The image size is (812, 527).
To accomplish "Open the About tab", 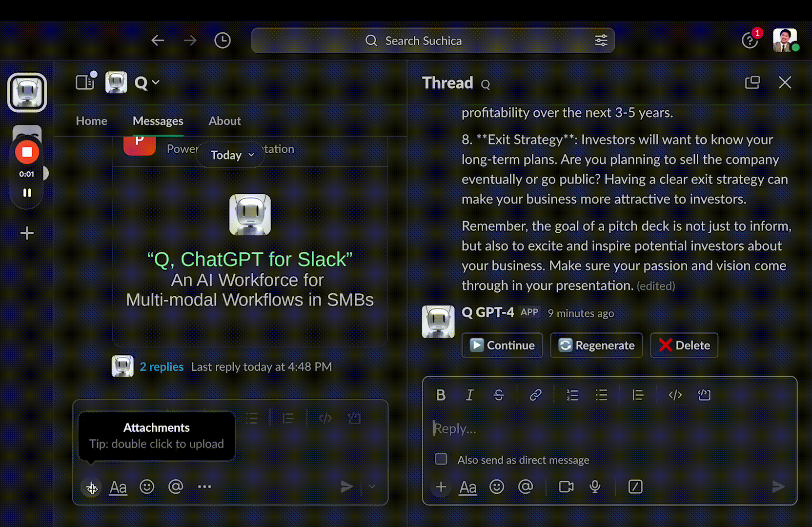I will click(x=224, y=121).
